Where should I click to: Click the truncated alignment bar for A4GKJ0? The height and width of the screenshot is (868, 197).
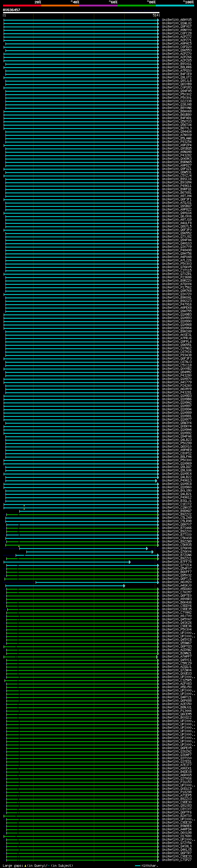(x=65, y=586)
